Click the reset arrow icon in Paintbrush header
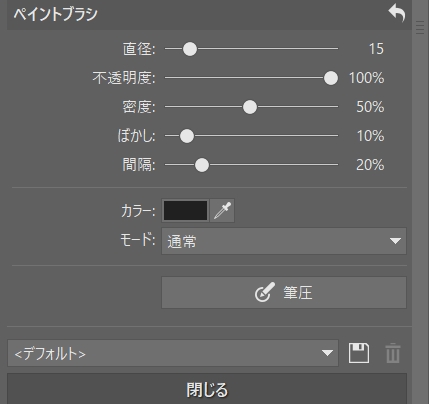This screenshot has height=404, width=429. (x=397, y=14)
